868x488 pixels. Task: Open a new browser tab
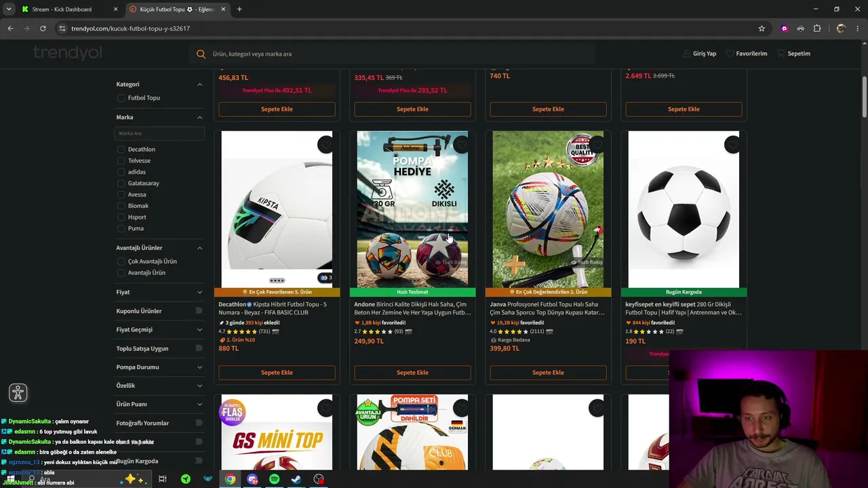point(239,9)
